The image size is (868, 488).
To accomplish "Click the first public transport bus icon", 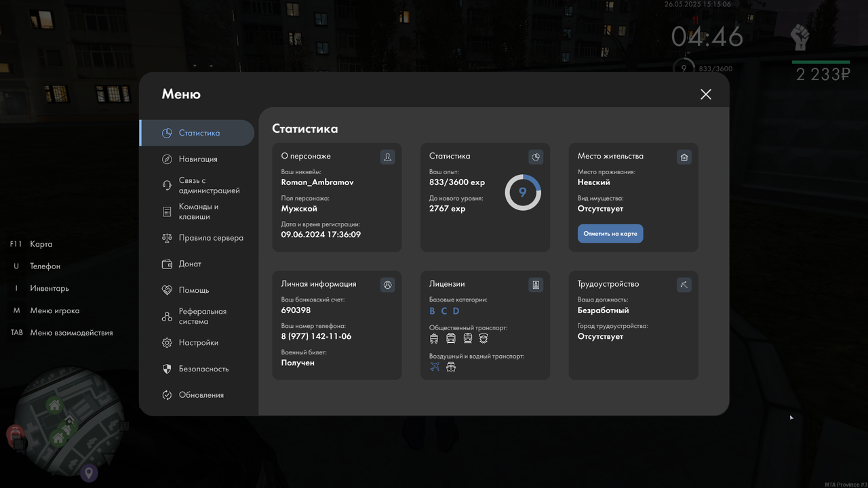I will [x=434, y=338].
